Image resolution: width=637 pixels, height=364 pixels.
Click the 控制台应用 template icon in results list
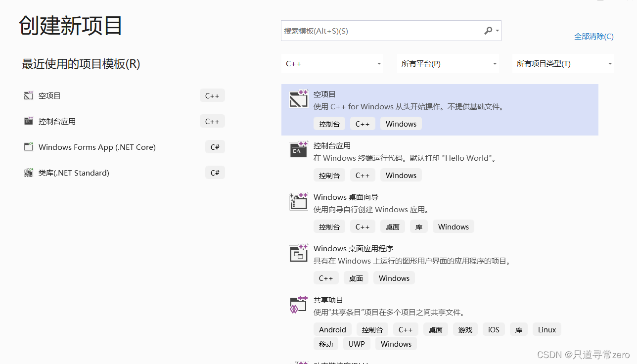299,150
